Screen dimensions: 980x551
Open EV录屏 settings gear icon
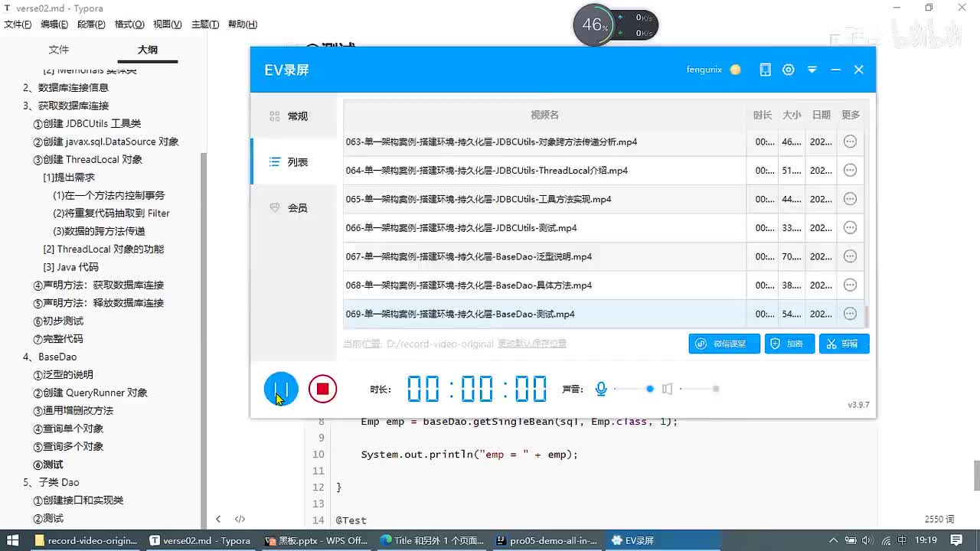click(789, 70)
